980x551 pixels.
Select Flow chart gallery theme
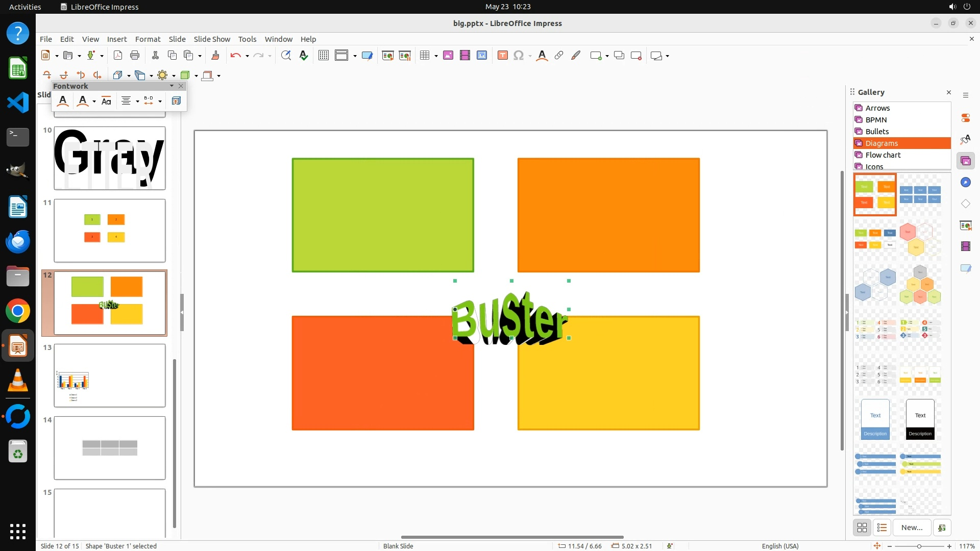coord(883,155)
